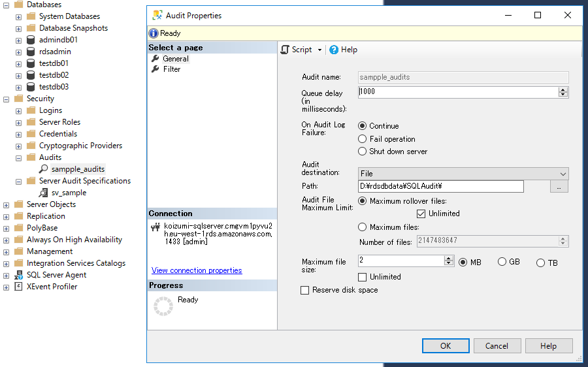
Task: Expand the Logins tree node
Action: click(x=19, y=110)
